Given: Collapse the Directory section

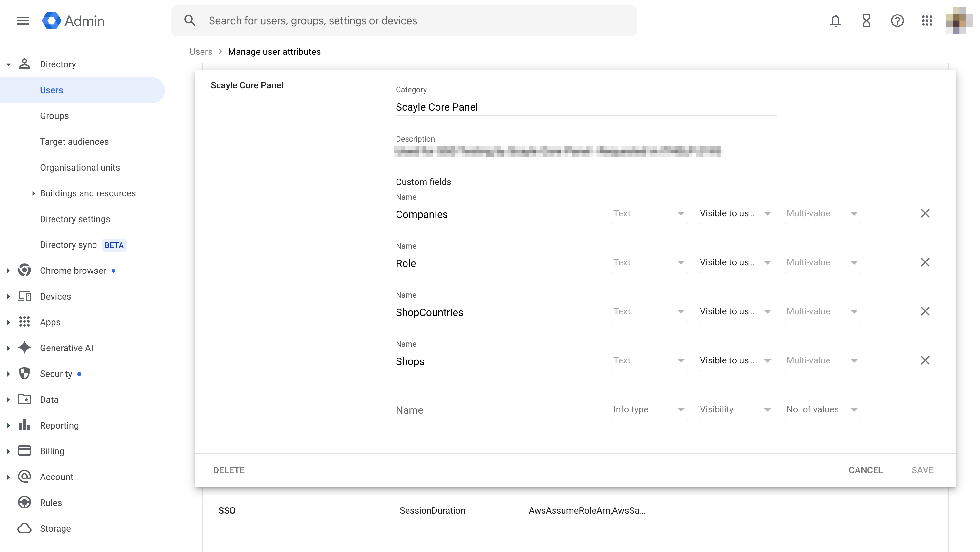Looking at the screenshot, I should pos(8,64).
